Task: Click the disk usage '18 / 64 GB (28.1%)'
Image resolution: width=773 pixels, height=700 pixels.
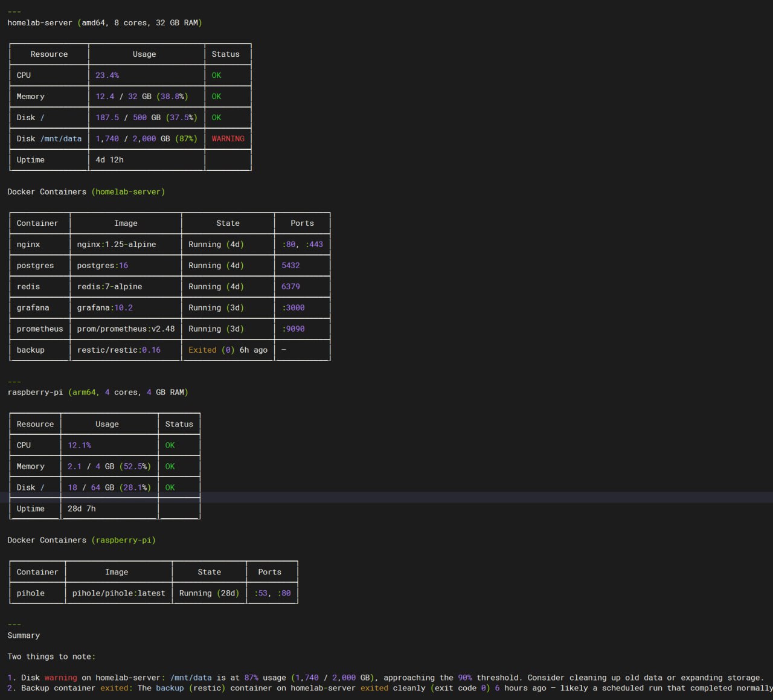Action: click(x=109, y=488)
